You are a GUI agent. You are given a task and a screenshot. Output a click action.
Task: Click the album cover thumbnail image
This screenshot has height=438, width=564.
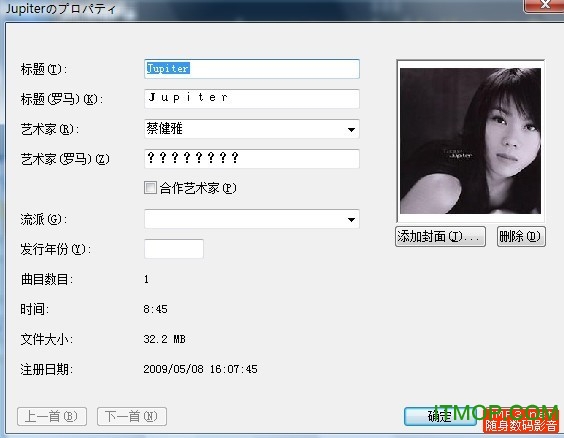(x=470, y=141)
